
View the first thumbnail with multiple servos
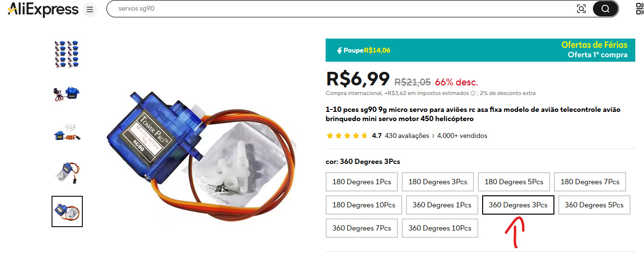67,54
